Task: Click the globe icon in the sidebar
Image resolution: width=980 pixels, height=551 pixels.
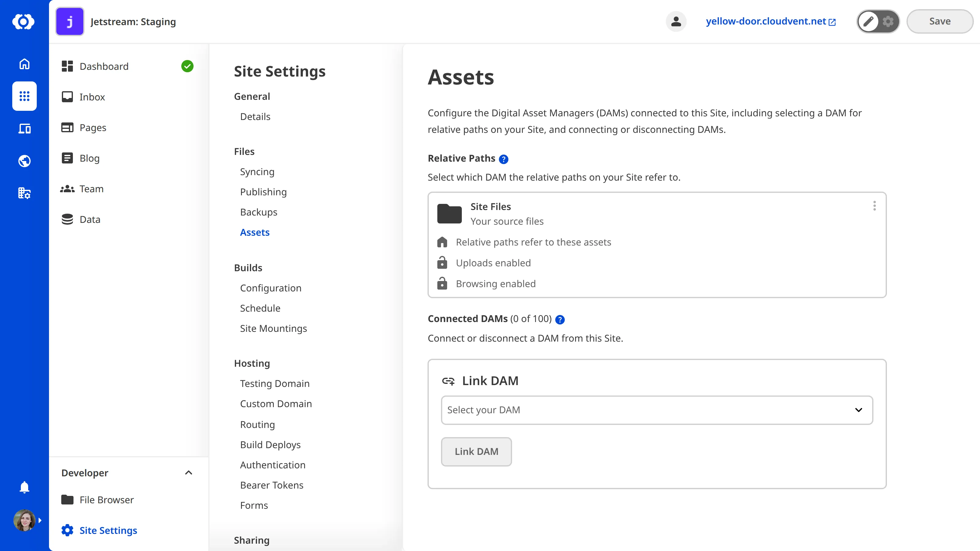Action: [24, 161]
